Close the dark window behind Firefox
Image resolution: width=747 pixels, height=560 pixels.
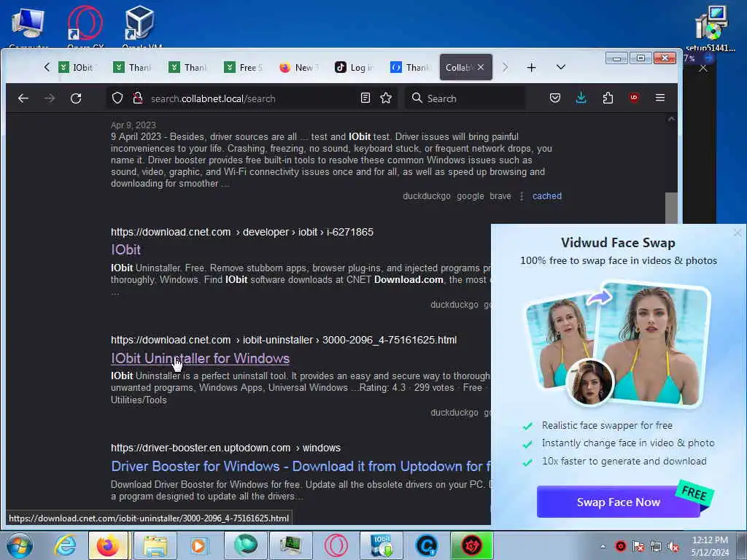pyautogui.click(x=703, y=68)
